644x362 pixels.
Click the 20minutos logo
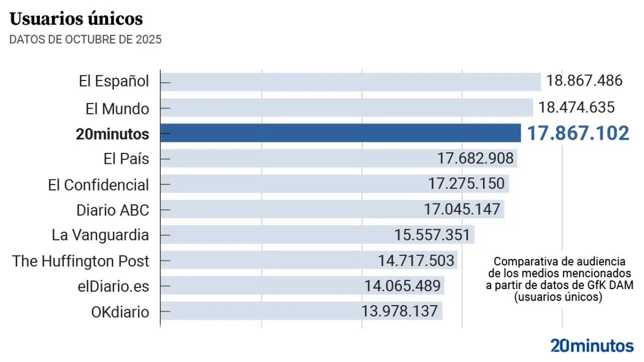592,346
